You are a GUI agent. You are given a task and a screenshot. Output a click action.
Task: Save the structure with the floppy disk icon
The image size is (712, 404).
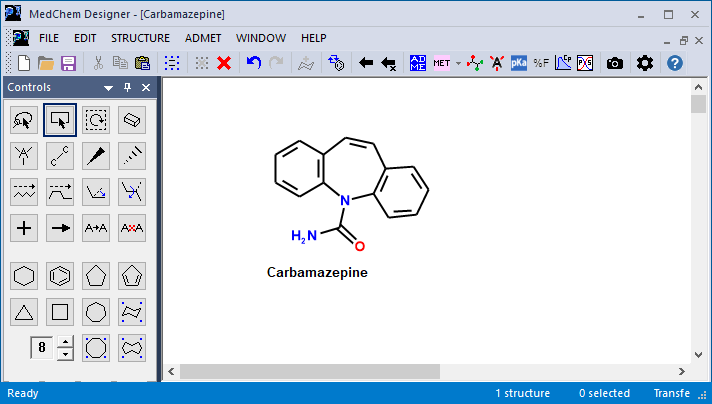tap(68, 63)
